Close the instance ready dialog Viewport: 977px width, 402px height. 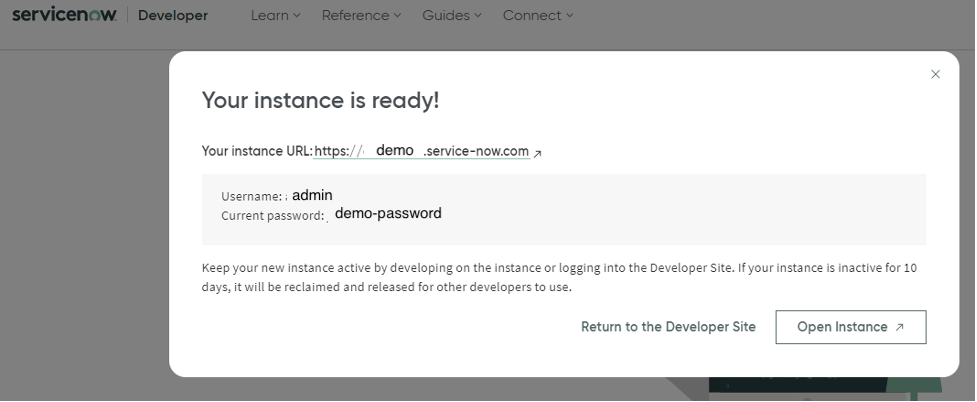935,74
